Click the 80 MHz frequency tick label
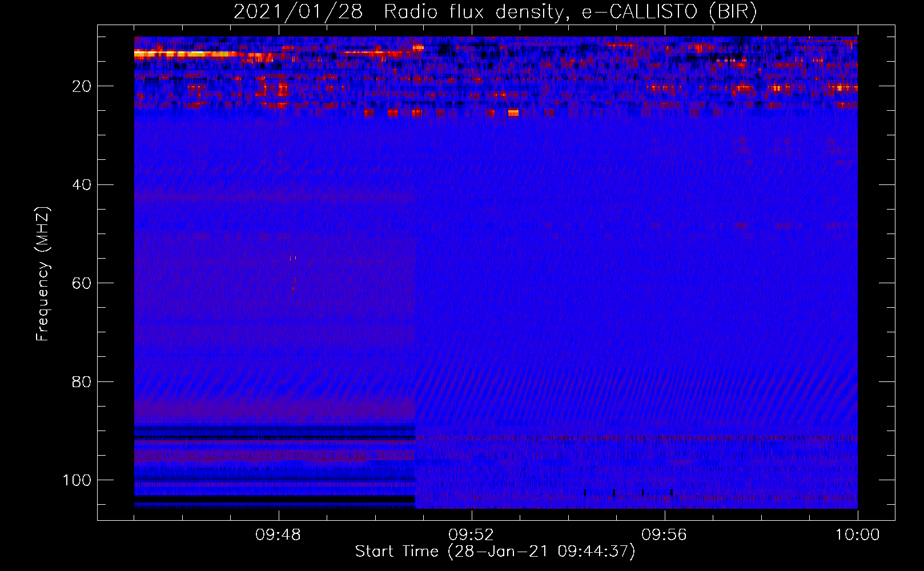Viewport: 924px width, 571px height. pos(82,381)
